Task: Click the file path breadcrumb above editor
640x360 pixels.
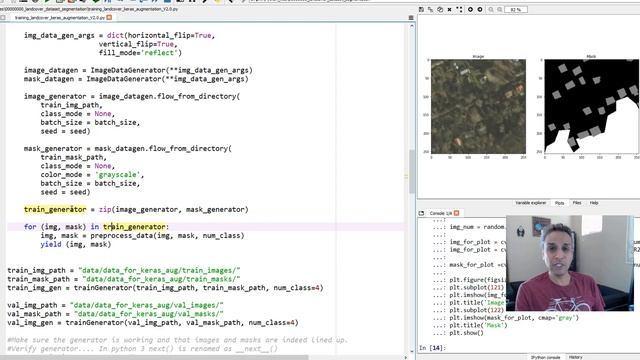Action: pos(89,9)
